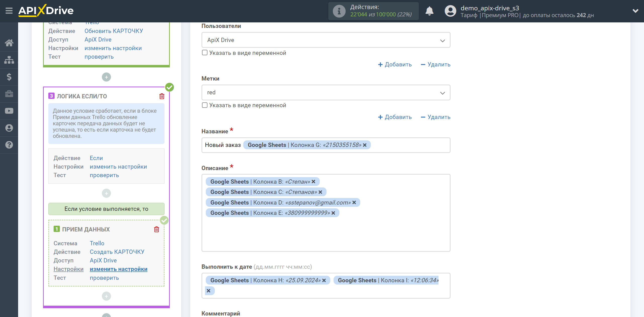The image size is (644, 317).
Task: Open the Пользователи ApiX Drive dropdown
Action: tap(326, 40)
